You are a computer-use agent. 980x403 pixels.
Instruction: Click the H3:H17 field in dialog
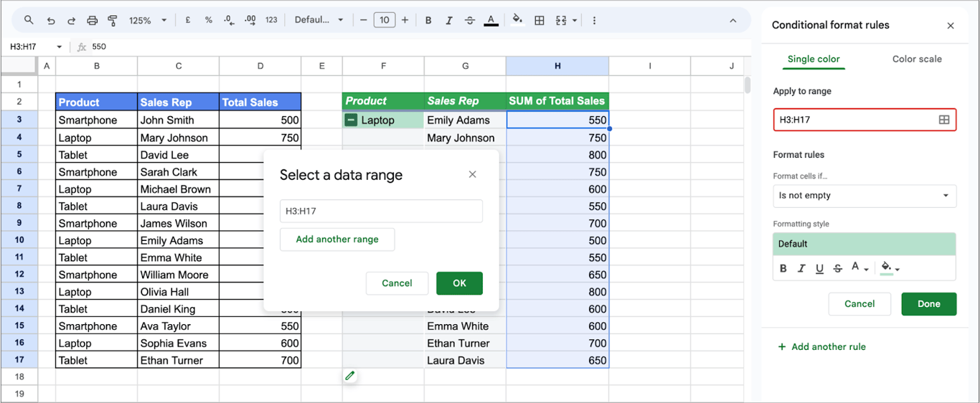381,211
